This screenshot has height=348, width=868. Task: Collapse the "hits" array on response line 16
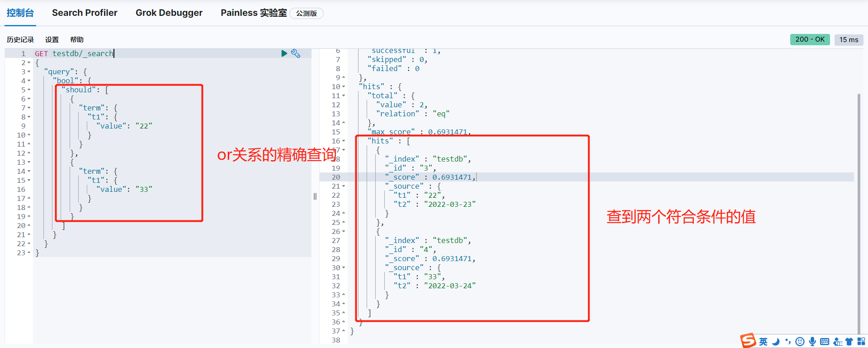(x=344, y=141)
